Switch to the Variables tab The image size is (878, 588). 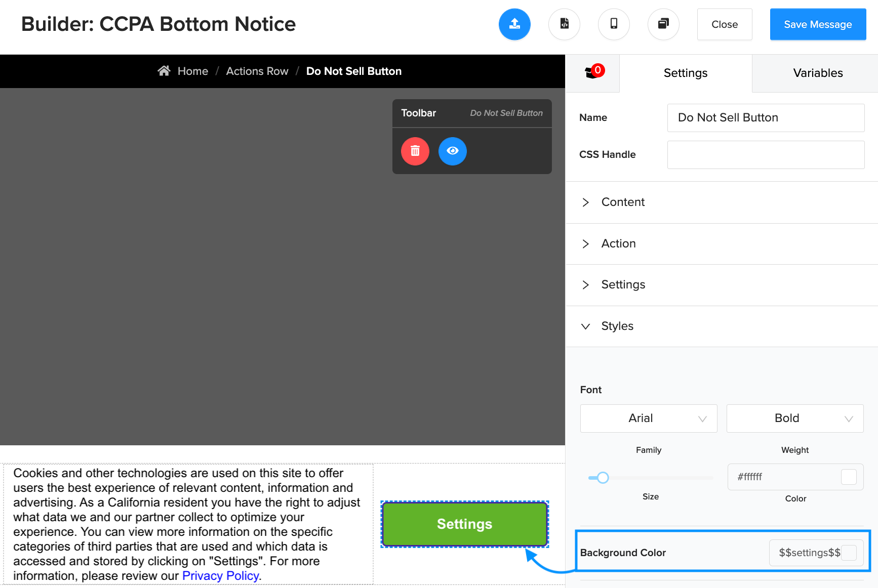tap(817, 73)
